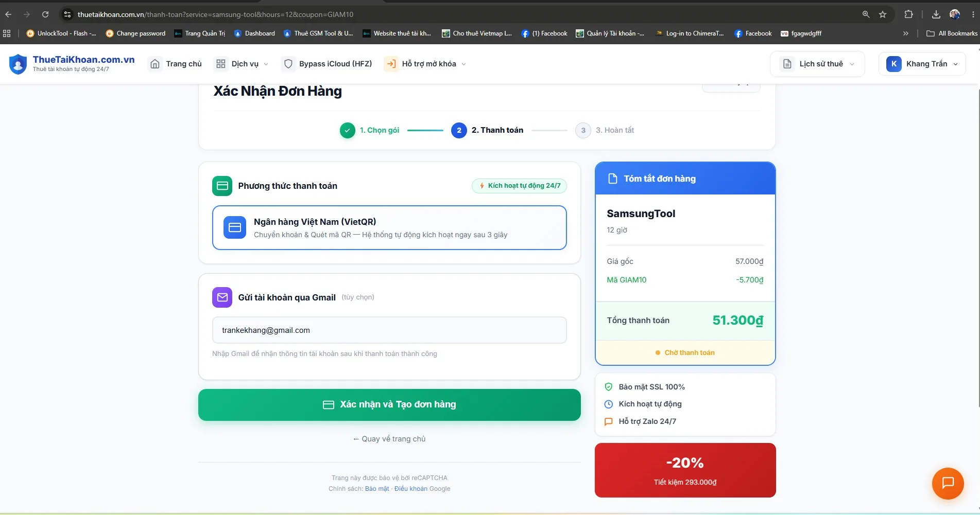Open the Dashboard bookmark
The width and height of the screenshot is (980, 515).
(x=254, y=33)
